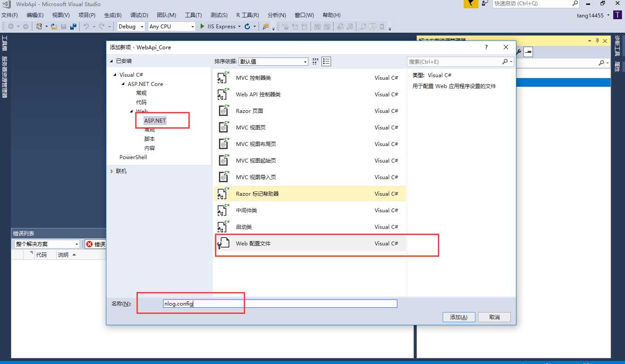The height and width of the screenshot is (364, 625).
Task: Click the Web 配置文件 wrench file icon
Action: [x=223, y=244]
